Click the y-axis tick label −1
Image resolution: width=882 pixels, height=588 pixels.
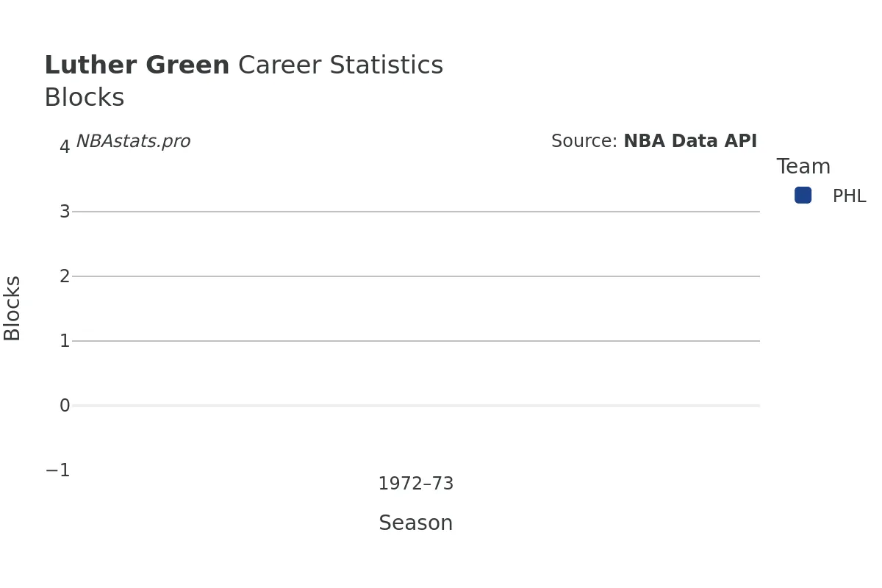click(x=58, y=470)
